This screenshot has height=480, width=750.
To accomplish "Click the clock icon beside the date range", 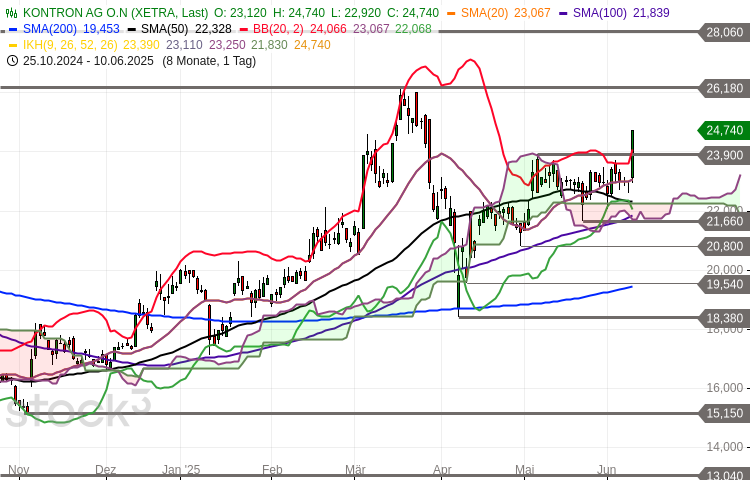I will tap(12, 61).
